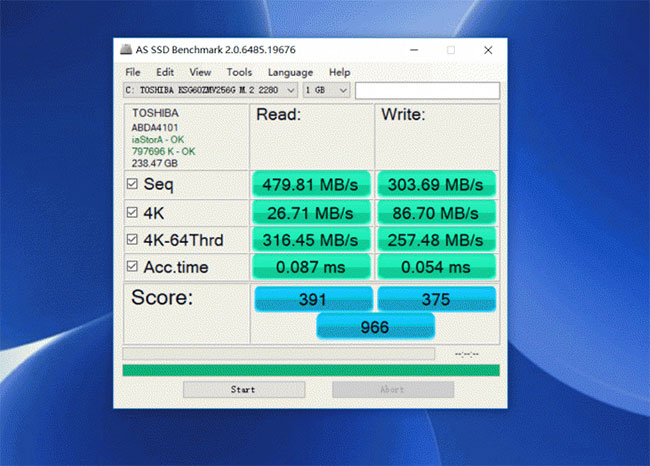Click the 4K write result 86.70 MB/s
650x466 pixels.
point(436,213)
